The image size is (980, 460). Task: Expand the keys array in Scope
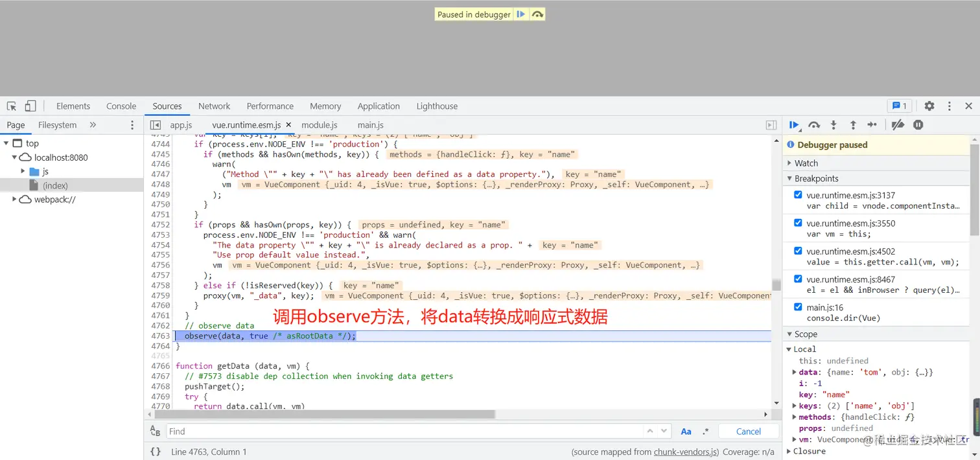(x=795, y=406)
